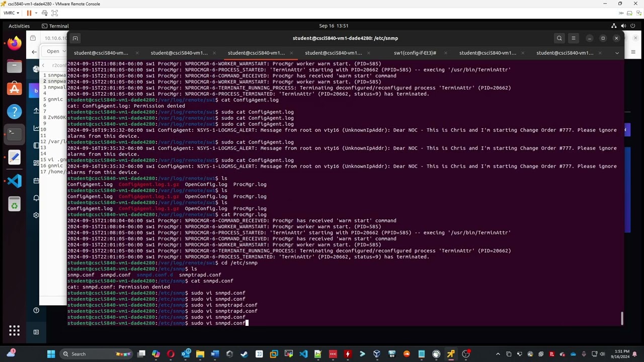Expand the Open dropdown arrow in background window
Image resolution: width=644 pixels, height=362 pixels.
point(64,51)
